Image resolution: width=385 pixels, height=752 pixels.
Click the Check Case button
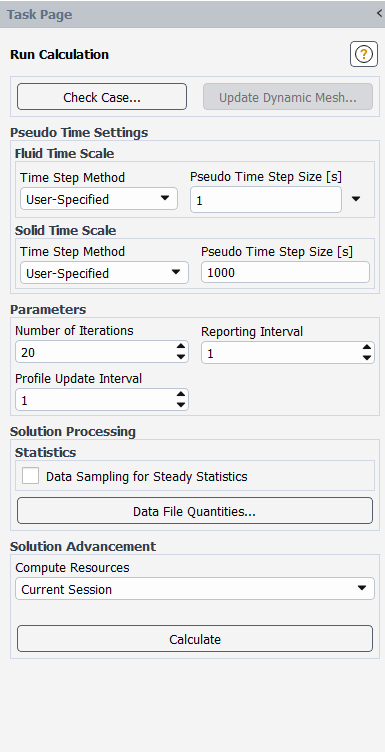[x=102, y=97]
